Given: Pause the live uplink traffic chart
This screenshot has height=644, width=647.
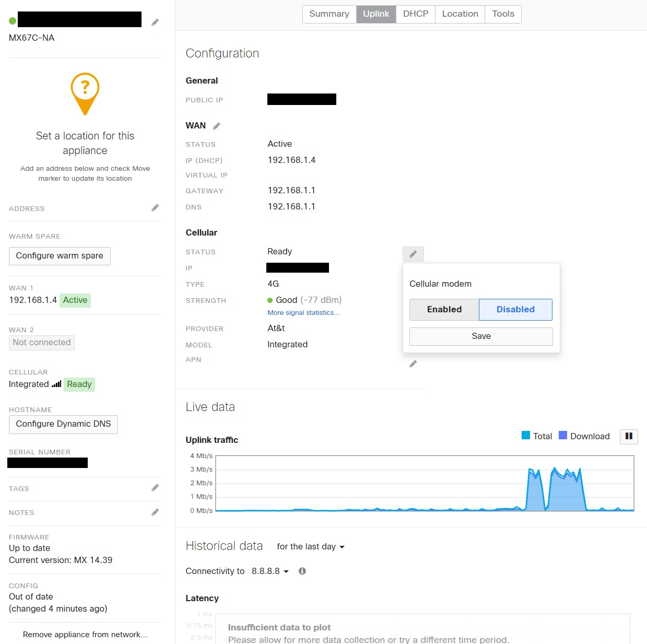Looking at the screenshot, I should (629, 437).
